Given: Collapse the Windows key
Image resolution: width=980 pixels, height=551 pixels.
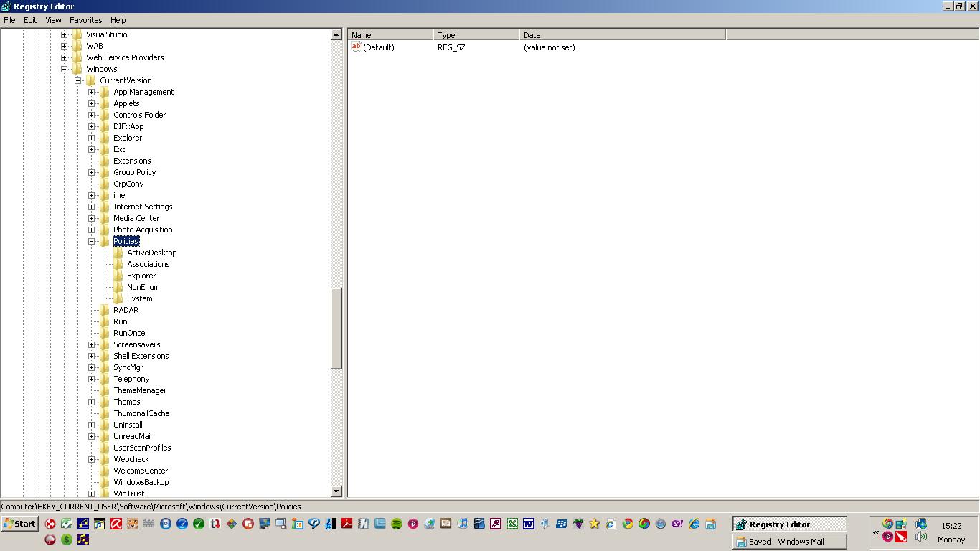Looking at the screenshot, I should (x=65, y=69).
